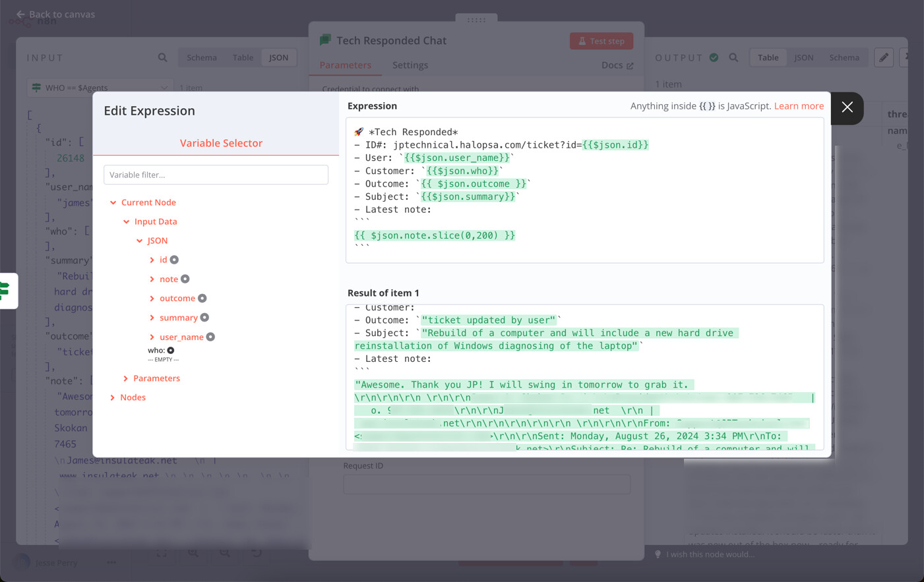Click the {{ $json.outcome }} expression token
The height and width of the screenshot is (582, 924).
click(x=474, y=184)
